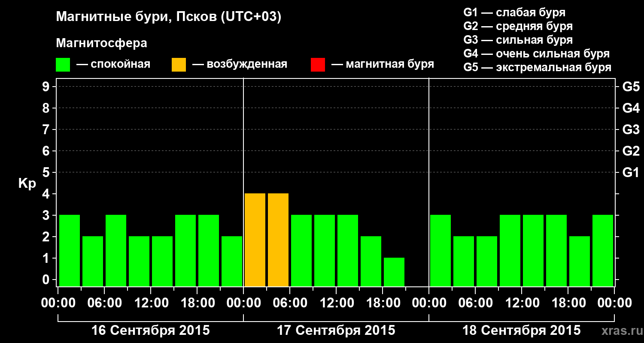Click the first green bar on 18 September

click(x=440, y=250)
